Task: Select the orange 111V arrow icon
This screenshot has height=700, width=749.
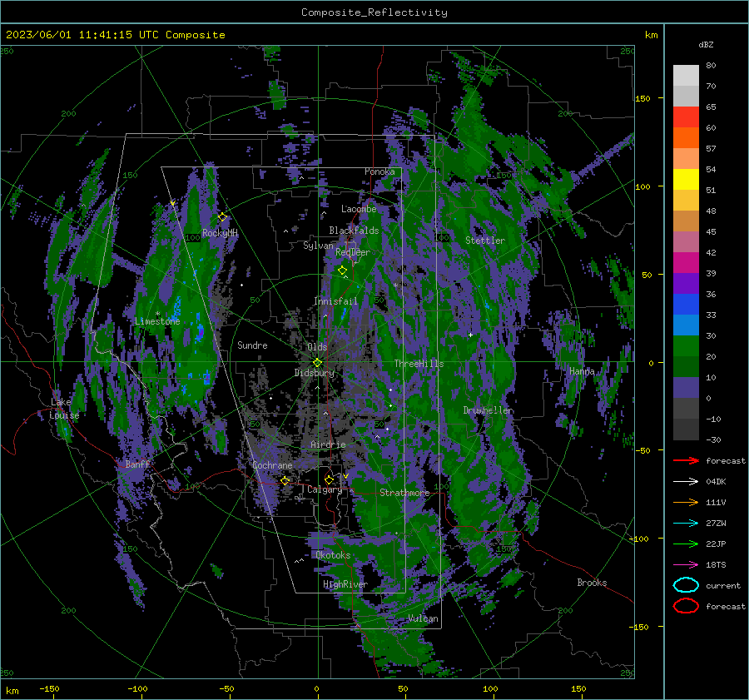Action: pos(686,502)
